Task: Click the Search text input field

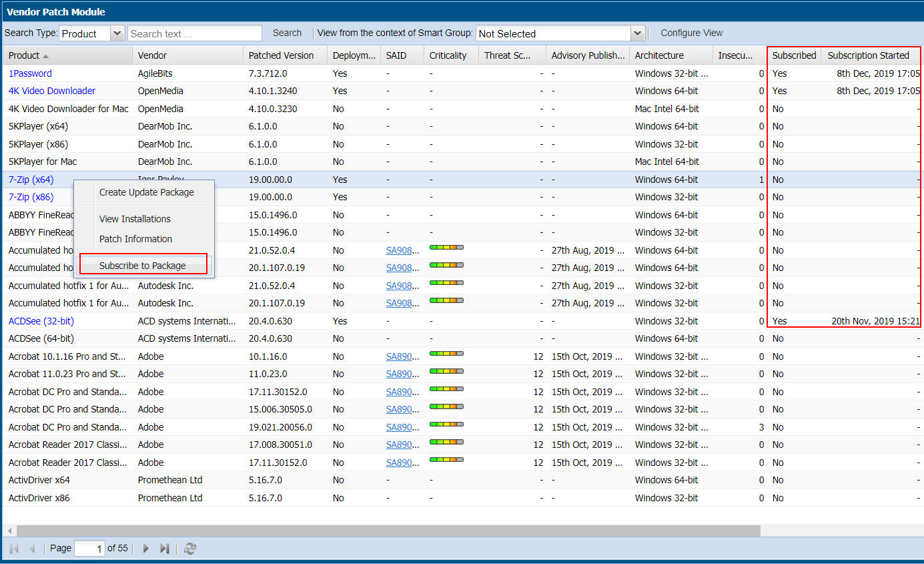Action: (194, 33)
